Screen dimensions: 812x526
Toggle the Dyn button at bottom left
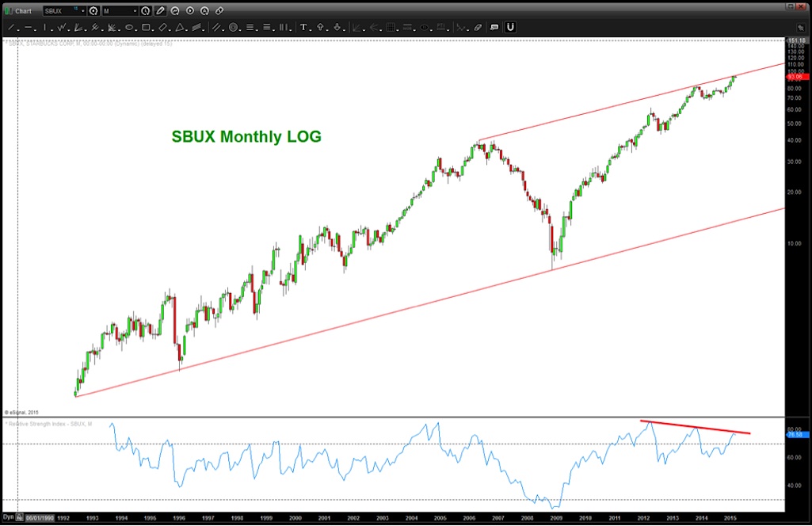(x=8, y=517)
